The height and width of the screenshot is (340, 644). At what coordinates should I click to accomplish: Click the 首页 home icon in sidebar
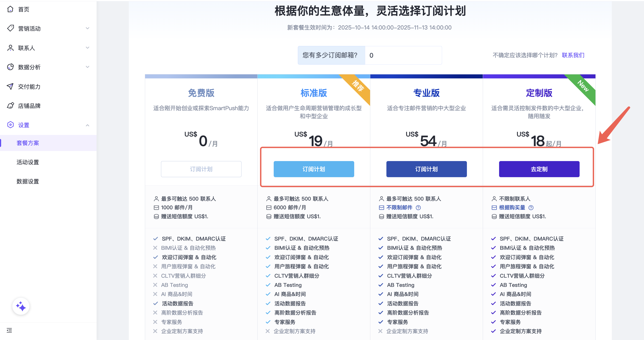coord(10,9)
